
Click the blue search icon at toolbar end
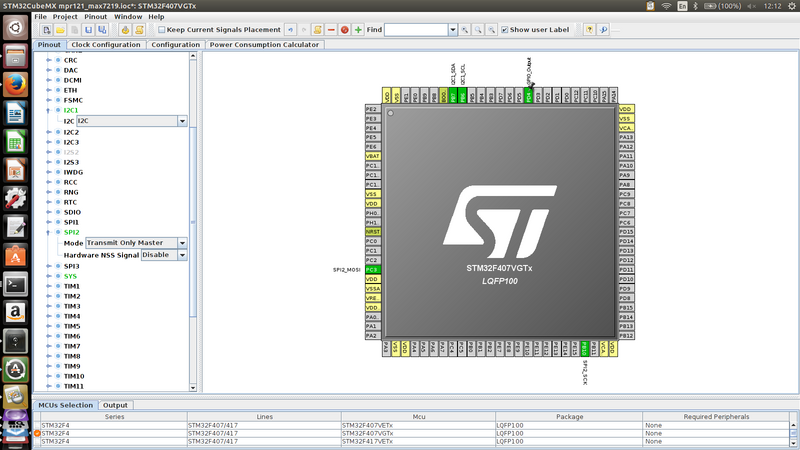tap(603, 30)
